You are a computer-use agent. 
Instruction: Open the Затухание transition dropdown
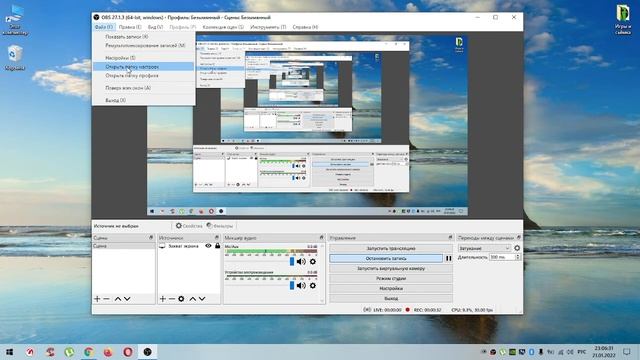484,248
